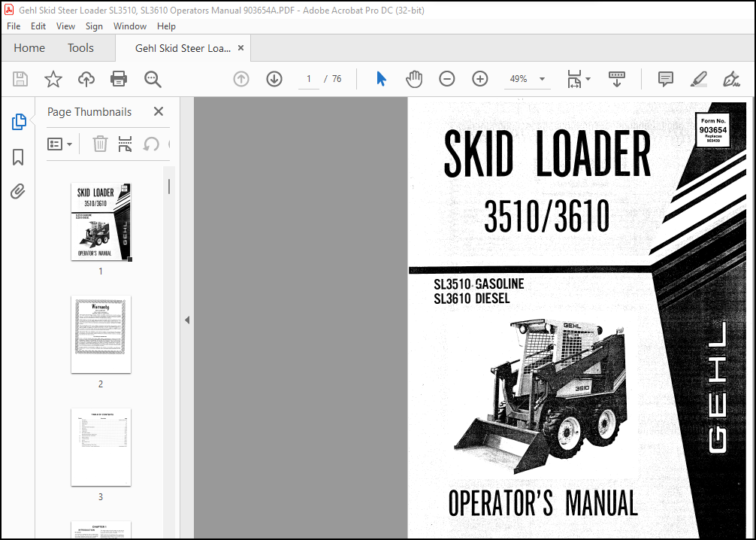Add a comment with speech bubble icon

(665, 79)
